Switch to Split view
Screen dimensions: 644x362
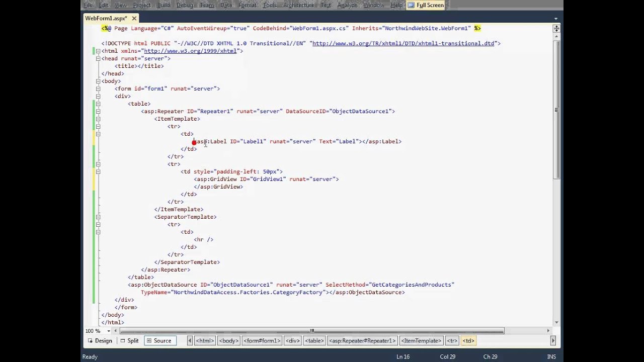coord(129,340)
